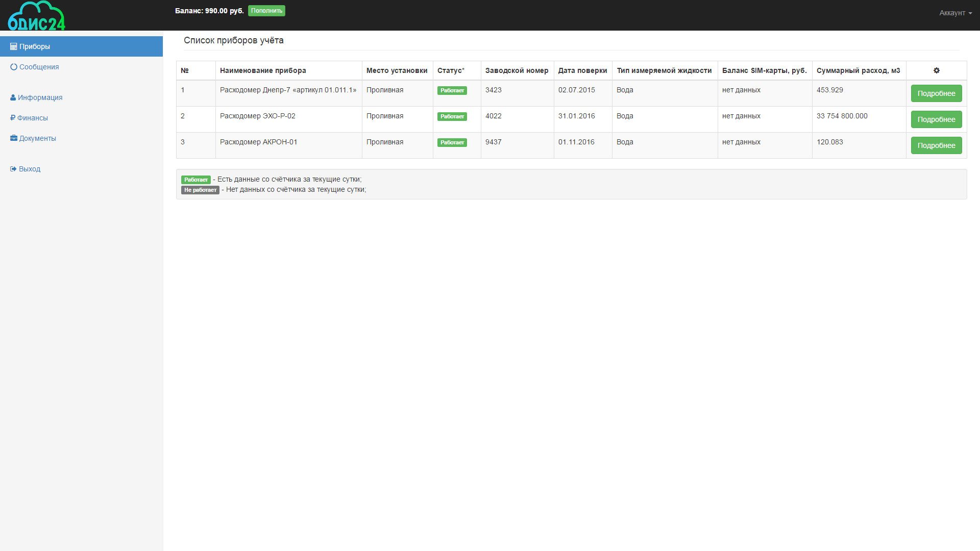Click the Работает badge in the legend
Image resolution: width=980 pixels, height=551 pixels.
click(x=196, y=180)
